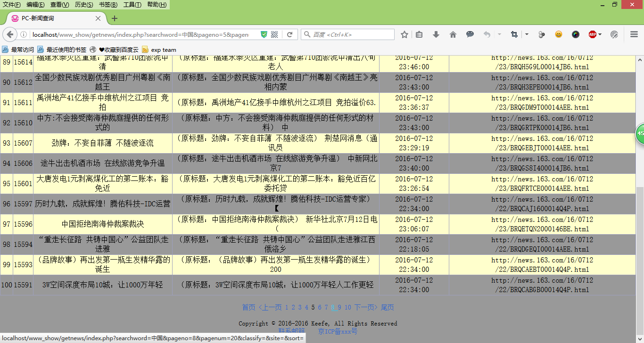Click the green shield security icon

pos(264,34)
